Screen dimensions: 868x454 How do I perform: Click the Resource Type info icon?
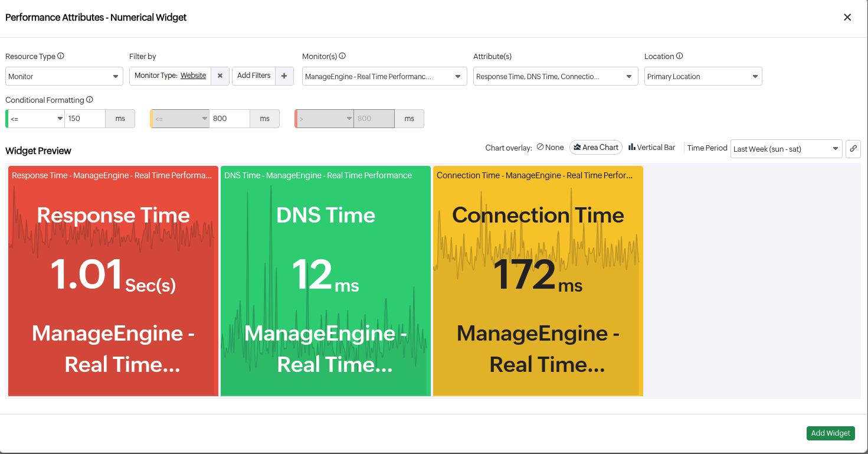[61, 56]
